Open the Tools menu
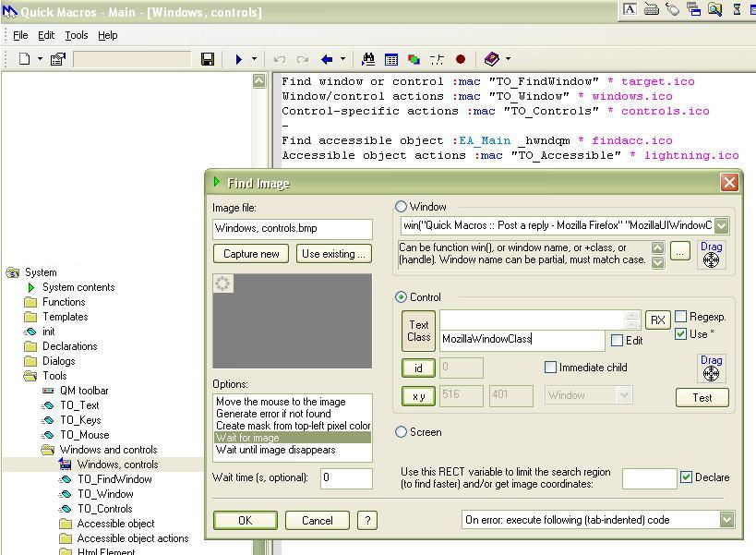756x555 pixels. tap(77, 35)
